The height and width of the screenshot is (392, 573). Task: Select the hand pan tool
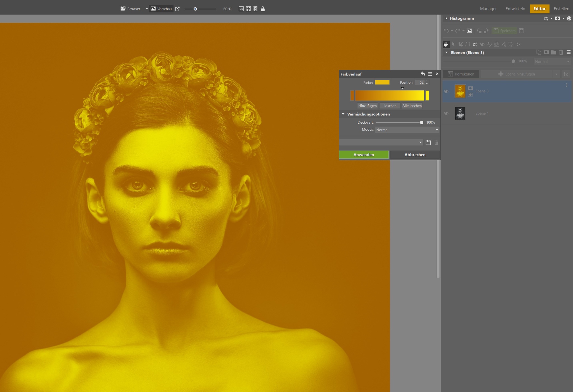tap(446, 44)
